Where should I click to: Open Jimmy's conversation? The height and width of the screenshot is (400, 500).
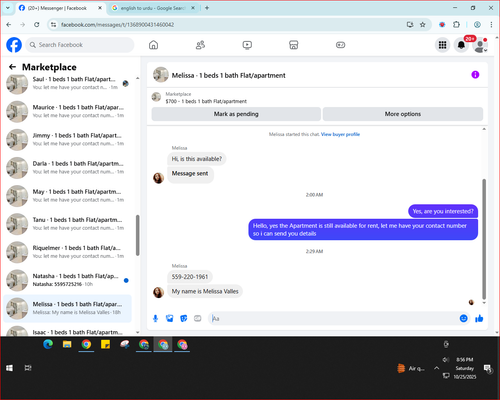point(68,139)
